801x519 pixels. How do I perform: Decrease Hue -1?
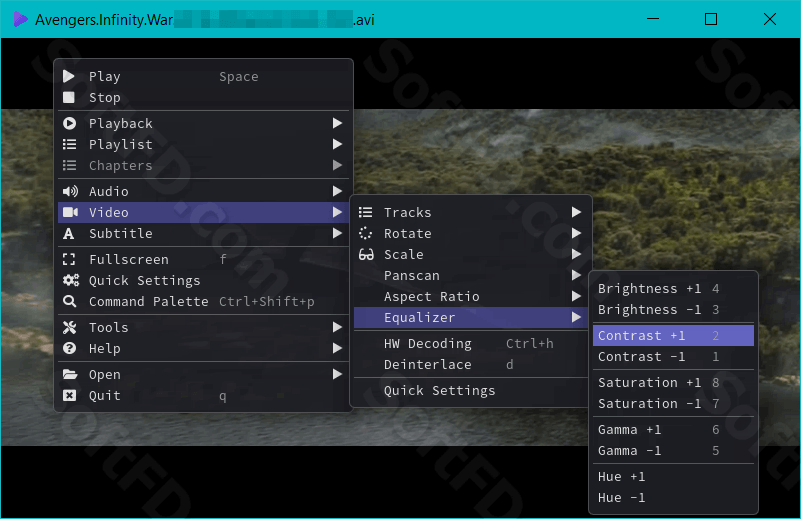click(x=673, y=498)
